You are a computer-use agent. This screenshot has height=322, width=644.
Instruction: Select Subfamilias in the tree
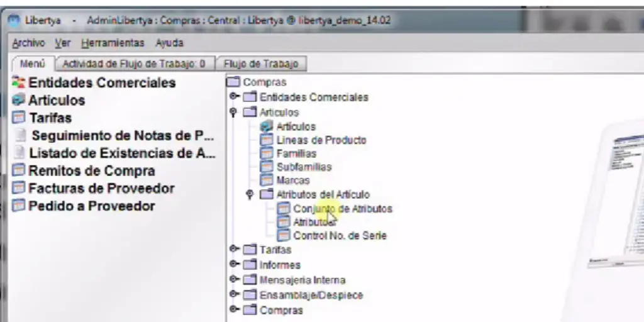(304, 167)
